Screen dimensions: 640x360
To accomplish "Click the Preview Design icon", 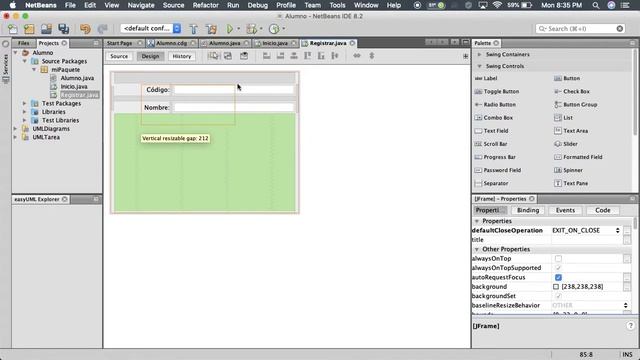I will point(244,56).
